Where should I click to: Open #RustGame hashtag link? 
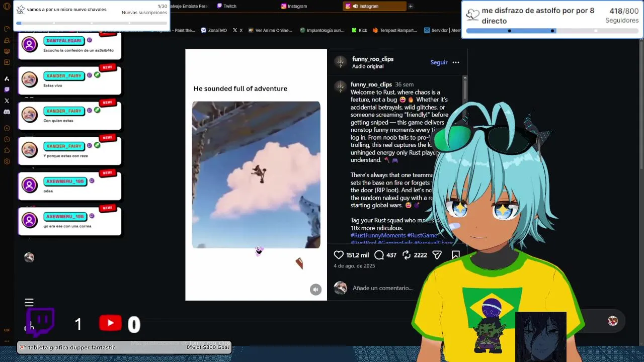tap(422, 235)
